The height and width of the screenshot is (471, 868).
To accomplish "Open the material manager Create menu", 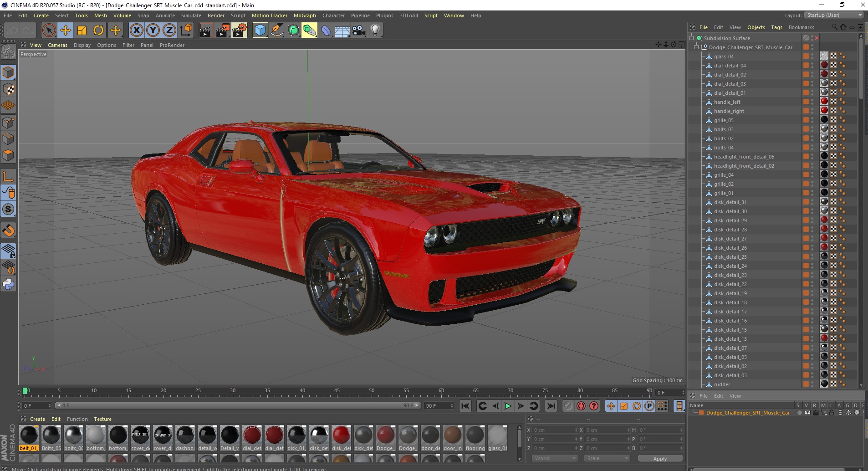I will point(37,419).
